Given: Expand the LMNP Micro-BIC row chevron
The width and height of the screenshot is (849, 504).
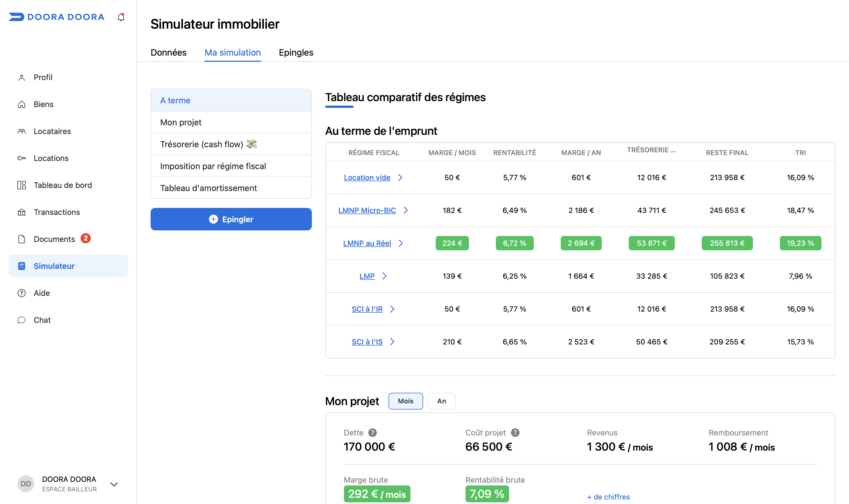Looking at the screenshot, I should tap(405, 210).
